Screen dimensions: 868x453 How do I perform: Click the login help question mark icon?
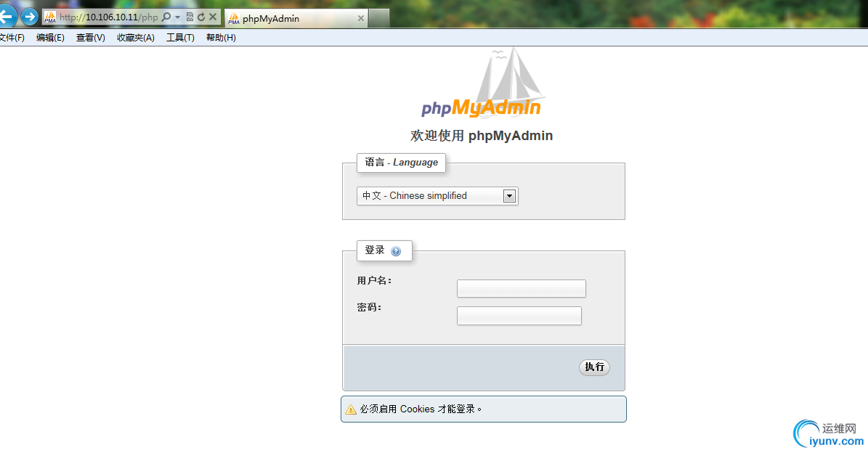point(396,251)
